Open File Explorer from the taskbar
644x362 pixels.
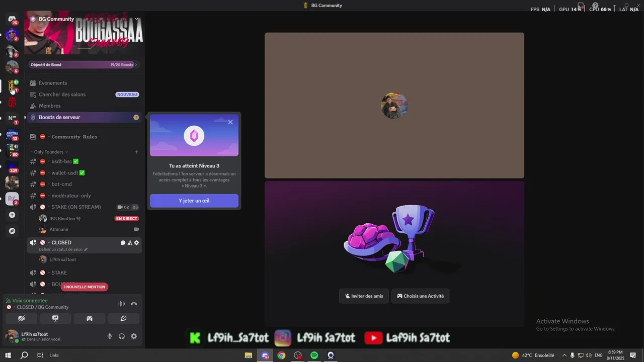[249, 355]
